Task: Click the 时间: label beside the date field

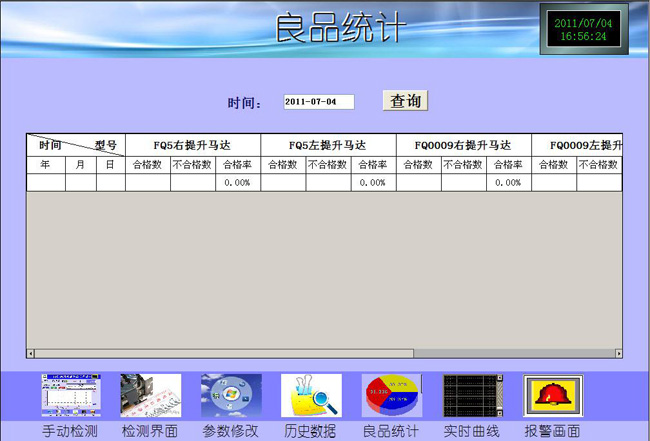Action: click(x=244, y=103)
